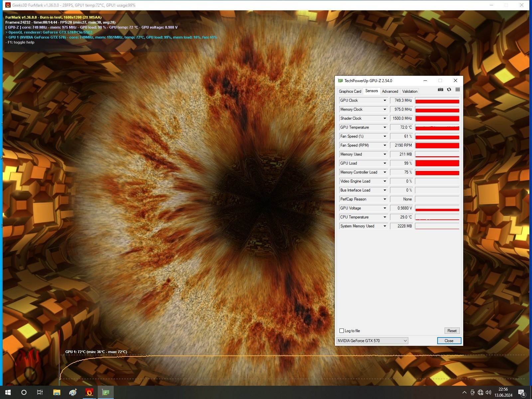Expand the Shader Clock sensor dropdown
Image resolution: width=532 pixels, height=399 pixels.
[385, 118]
